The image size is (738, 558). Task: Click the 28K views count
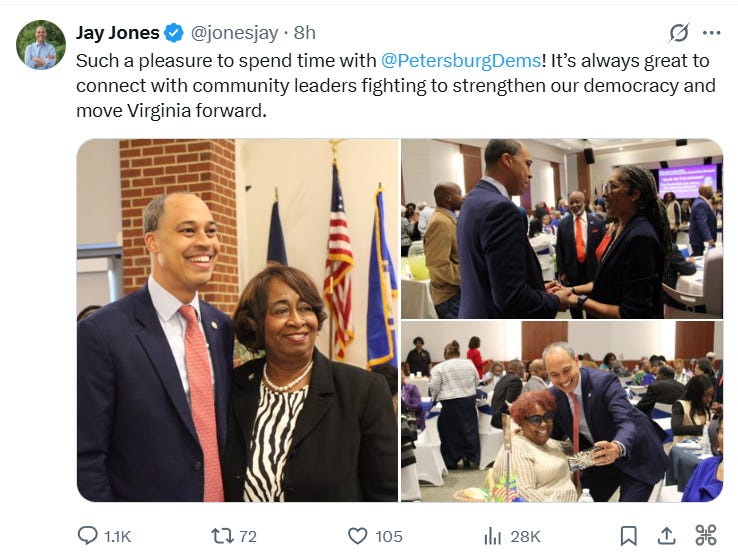click(525, 536)
